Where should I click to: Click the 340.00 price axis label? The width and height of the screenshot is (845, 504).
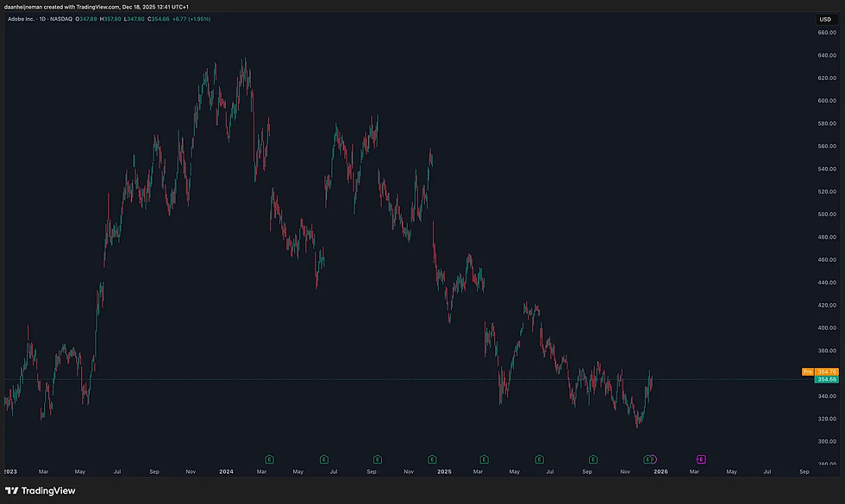[x=827, y=395]
